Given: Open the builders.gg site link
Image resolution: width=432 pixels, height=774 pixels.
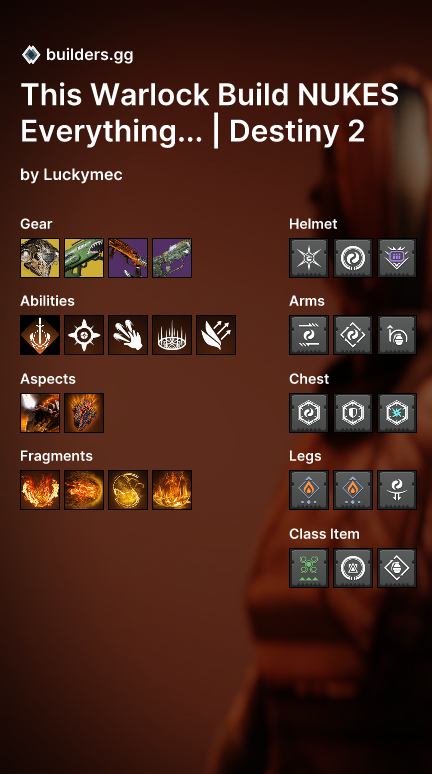Looking at the screenshot, I should click(x=89, y=55).
